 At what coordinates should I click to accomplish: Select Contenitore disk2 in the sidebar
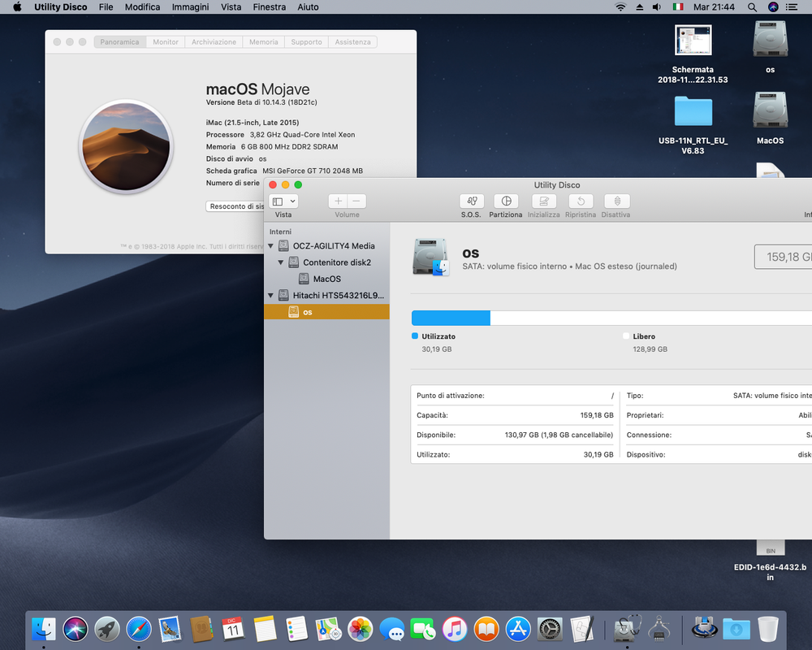coord(326,262)
